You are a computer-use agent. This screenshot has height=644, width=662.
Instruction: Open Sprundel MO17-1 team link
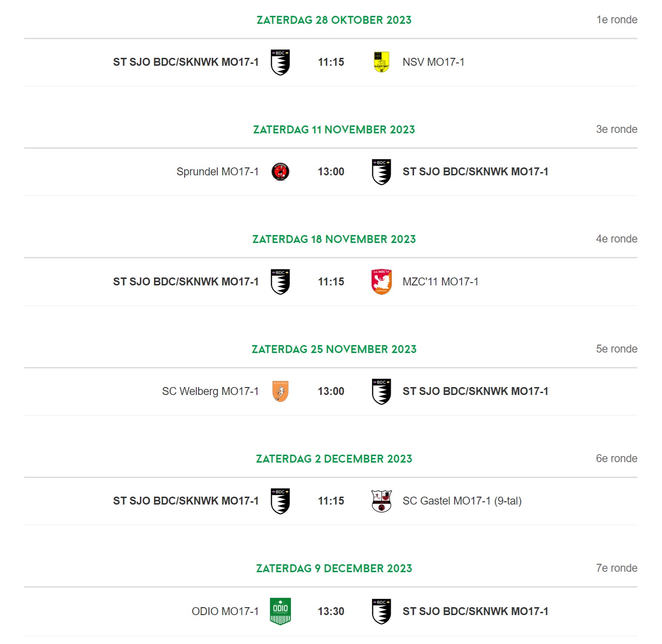point(217,172)
